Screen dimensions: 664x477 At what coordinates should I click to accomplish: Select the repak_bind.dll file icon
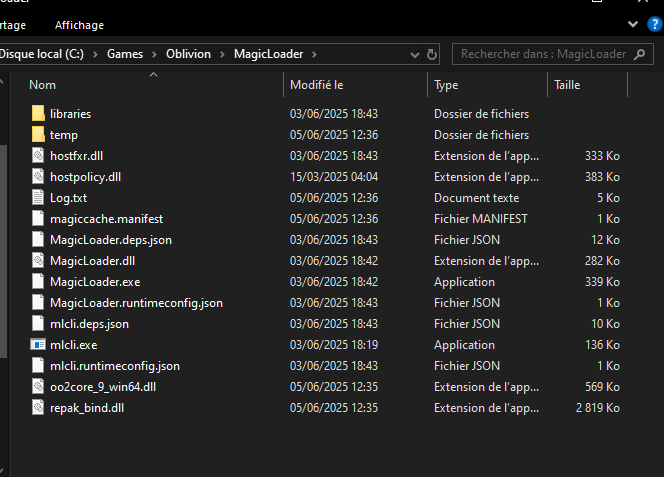click(x=38, y=408)
